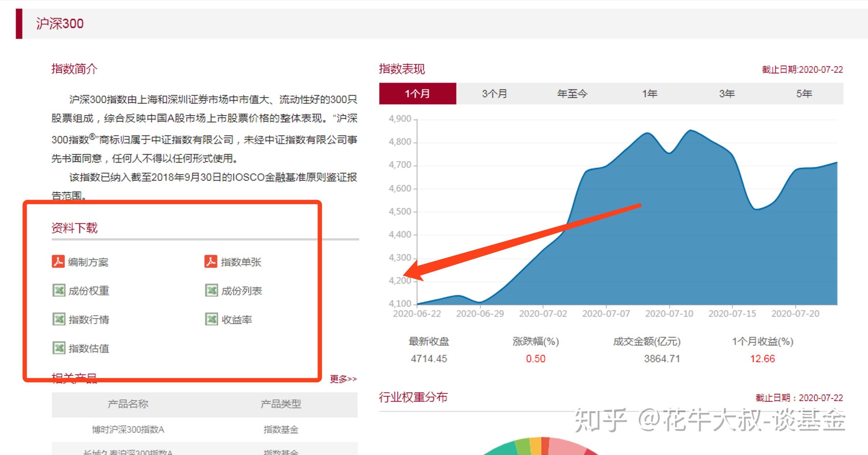Image resolution: width=868 pixels, height=455 pixels.
Task: Open the 博时沪深300指数A product row
Action: click(205, 429)
